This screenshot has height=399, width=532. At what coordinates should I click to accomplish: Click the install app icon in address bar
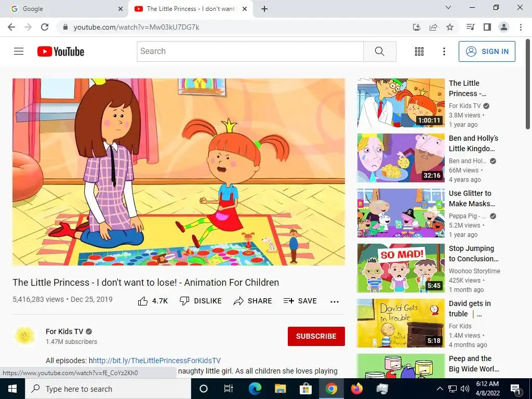[417, 27]
